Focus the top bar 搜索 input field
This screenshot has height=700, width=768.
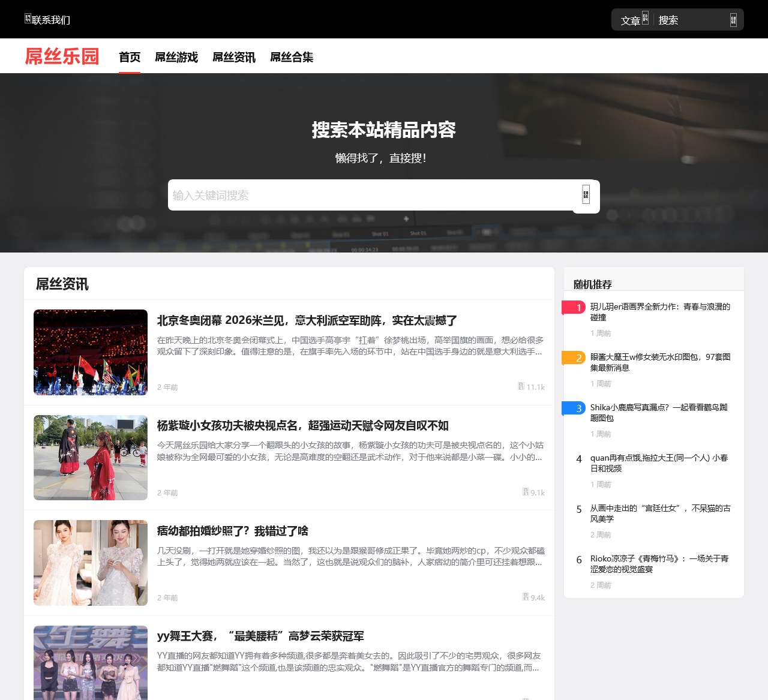coord(690,20)
